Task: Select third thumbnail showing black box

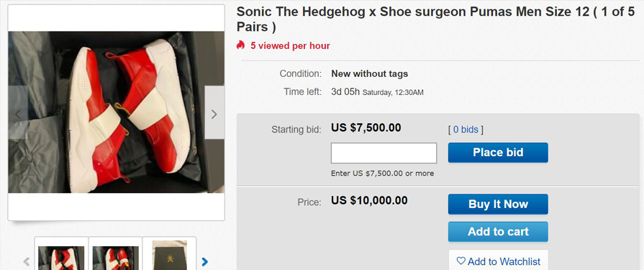Action: coord(170,254)
